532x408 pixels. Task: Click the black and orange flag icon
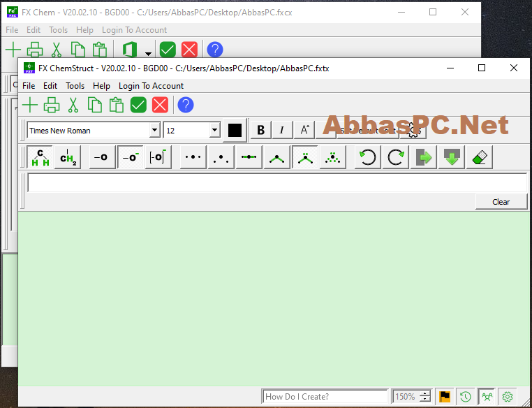pyautogui.click(x=445, y=396)
